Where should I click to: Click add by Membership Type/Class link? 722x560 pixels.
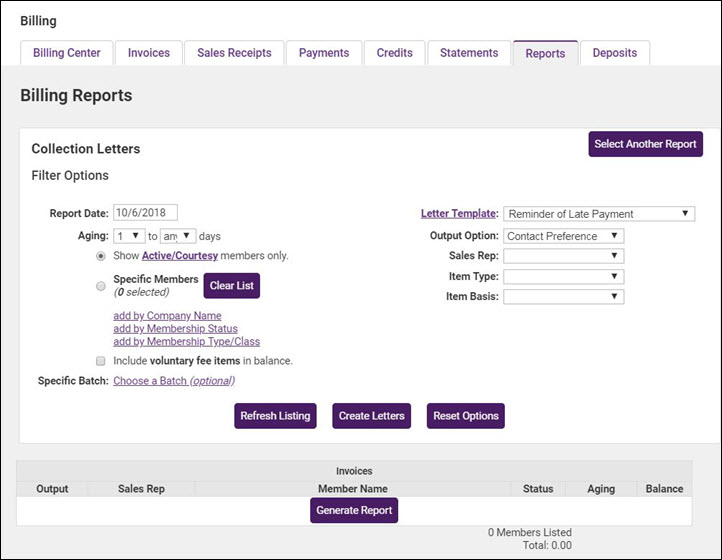pos(186,342)
